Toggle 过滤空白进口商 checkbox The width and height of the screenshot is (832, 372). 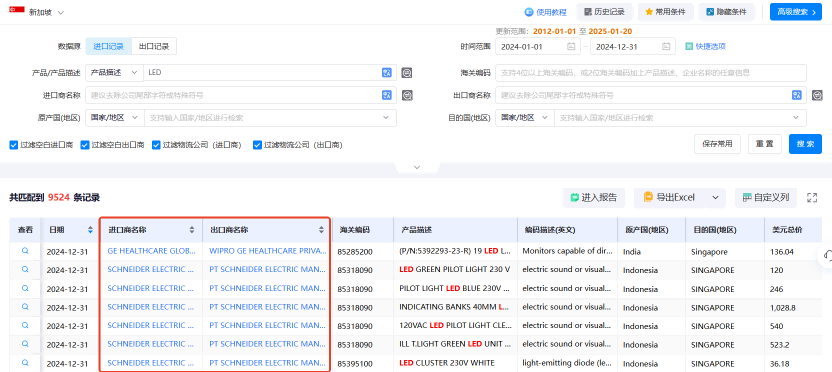[14, 145]
